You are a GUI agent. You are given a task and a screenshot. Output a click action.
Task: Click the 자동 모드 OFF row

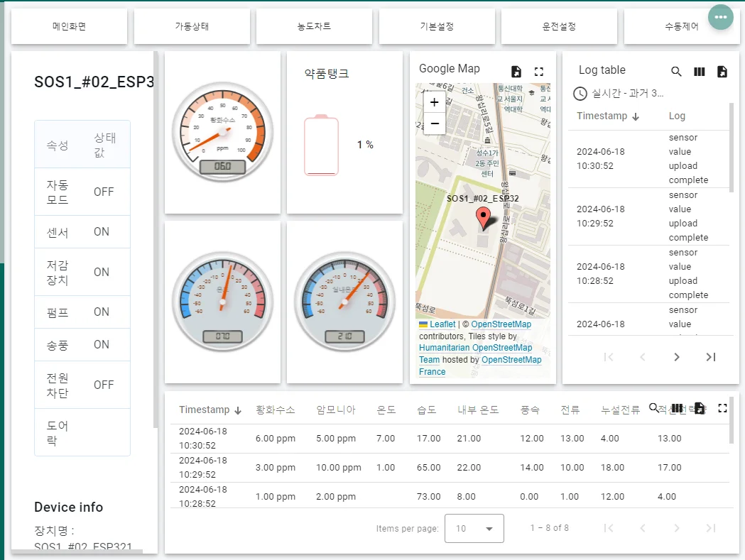82,192
